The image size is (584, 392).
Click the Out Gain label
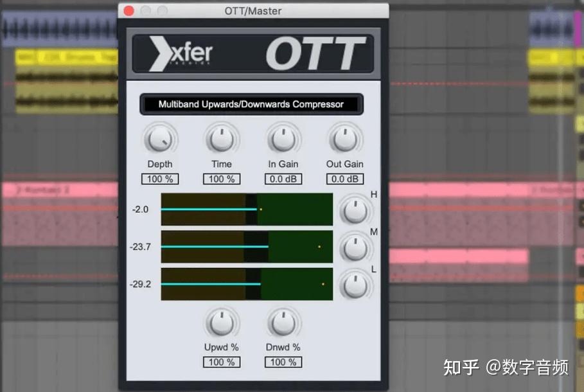(345, 164)
